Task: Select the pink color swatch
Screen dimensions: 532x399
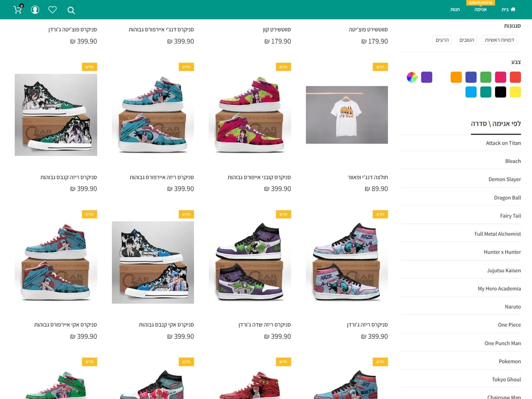Action: (x=500, y=77)
